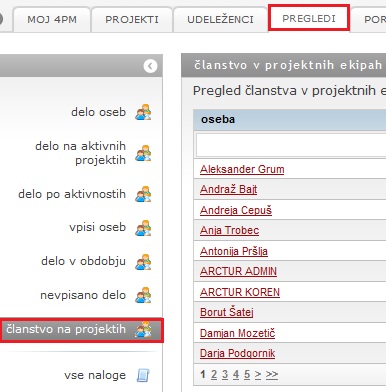Open the ARCTUR ADMIN link
This screenshot has height=392, width=386.
[x=238, y=271]
